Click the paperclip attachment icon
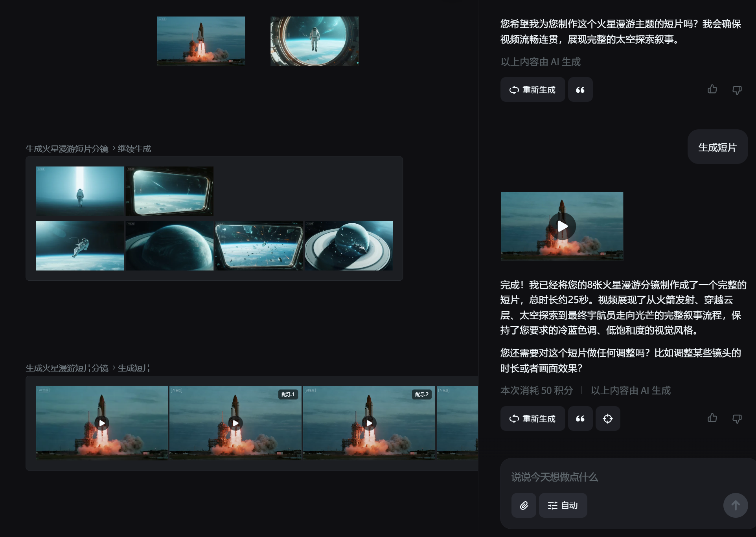This screenshot has width=756, height=537. click(x=524, y=506)
